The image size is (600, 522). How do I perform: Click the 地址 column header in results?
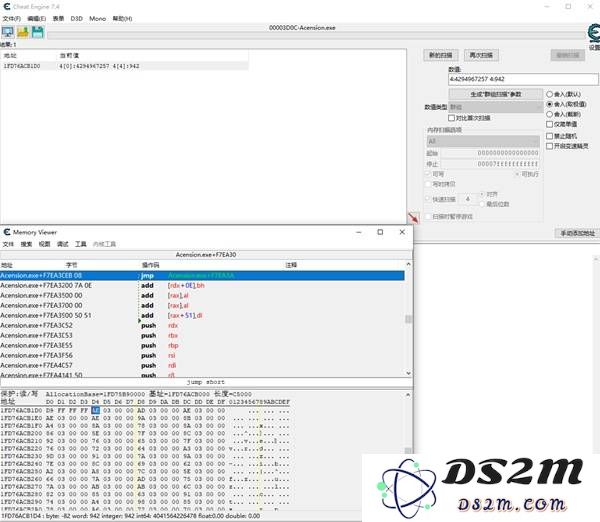[x=10, y=56]
